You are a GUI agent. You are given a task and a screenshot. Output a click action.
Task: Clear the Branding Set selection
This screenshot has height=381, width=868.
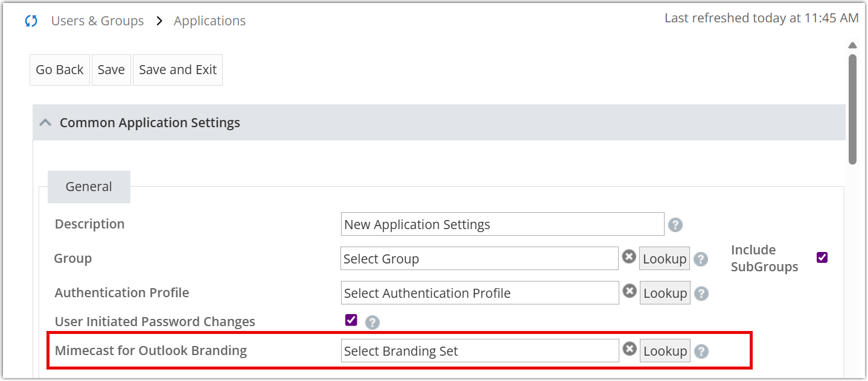point(630,349)
